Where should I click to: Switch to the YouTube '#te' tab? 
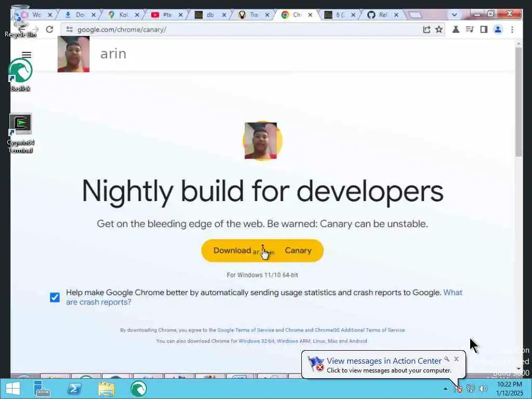pos(167,15)
